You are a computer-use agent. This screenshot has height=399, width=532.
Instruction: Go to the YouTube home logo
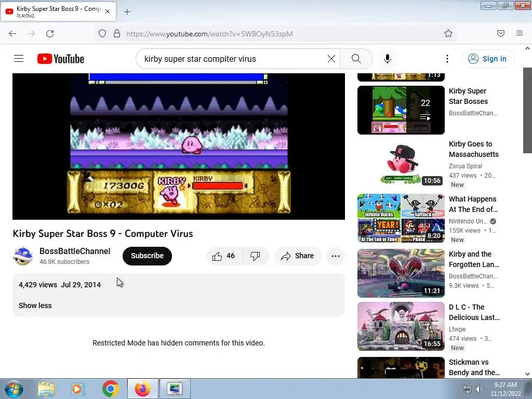pyautogui.click(x=61, y=59)
